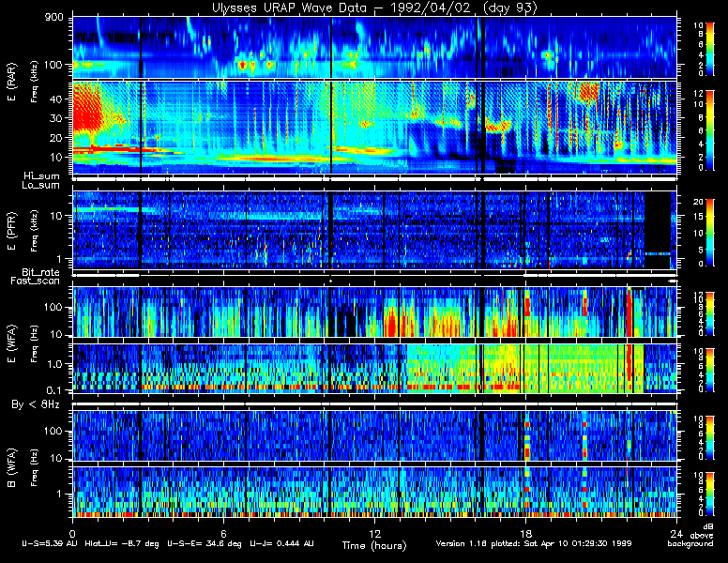Click the "U-J= 0.444 AU" footer value
The height and width of the screenshot is (563, 728).
click(281, 543)
